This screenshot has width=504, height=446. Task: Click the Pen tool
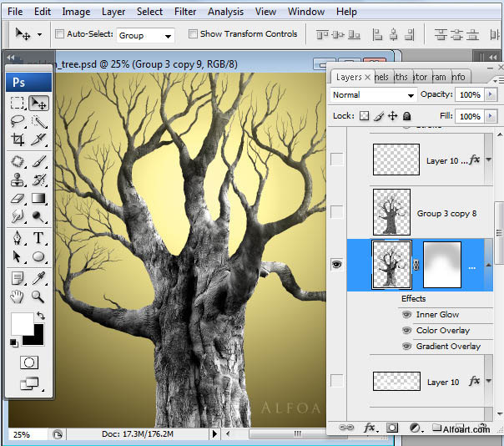click(x=17, y=239)
